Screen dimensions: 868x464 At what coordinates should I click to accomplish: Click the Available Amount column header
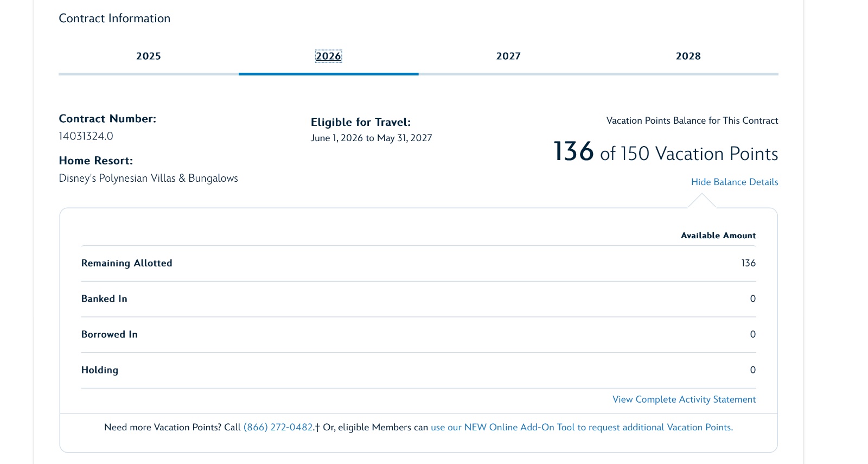(x=718, y=236)
